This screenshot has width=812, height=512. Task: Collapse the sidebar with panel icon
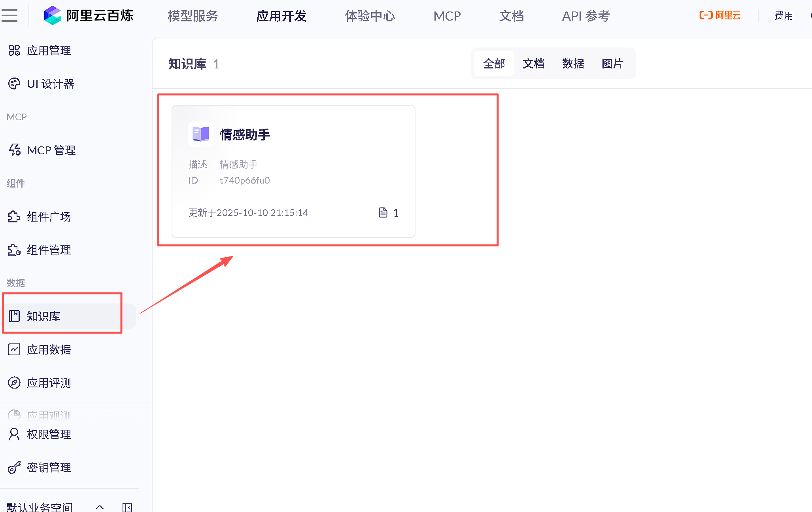click(127, 507)
